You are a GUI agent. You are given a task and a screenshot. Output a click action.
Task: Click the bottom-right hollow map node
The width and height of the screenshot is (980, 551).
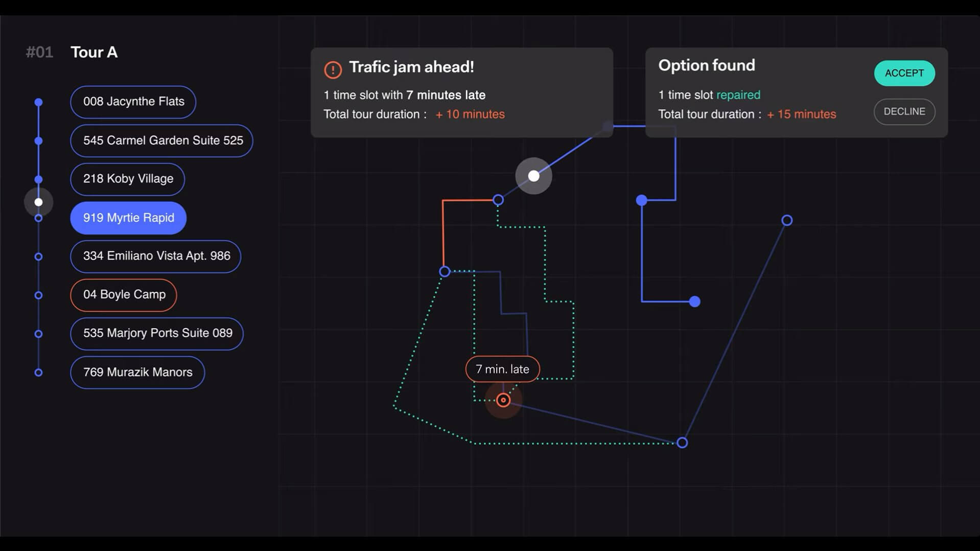click(x=682, y=443)
